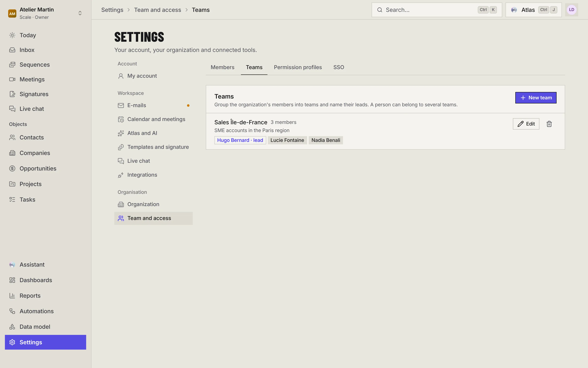
Task: Select the Teams tab
Action: (254, 67)
